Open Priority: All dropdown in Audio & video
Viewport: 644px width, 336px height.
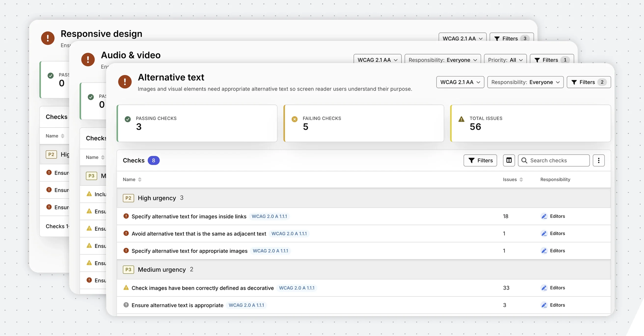[505, 60]
